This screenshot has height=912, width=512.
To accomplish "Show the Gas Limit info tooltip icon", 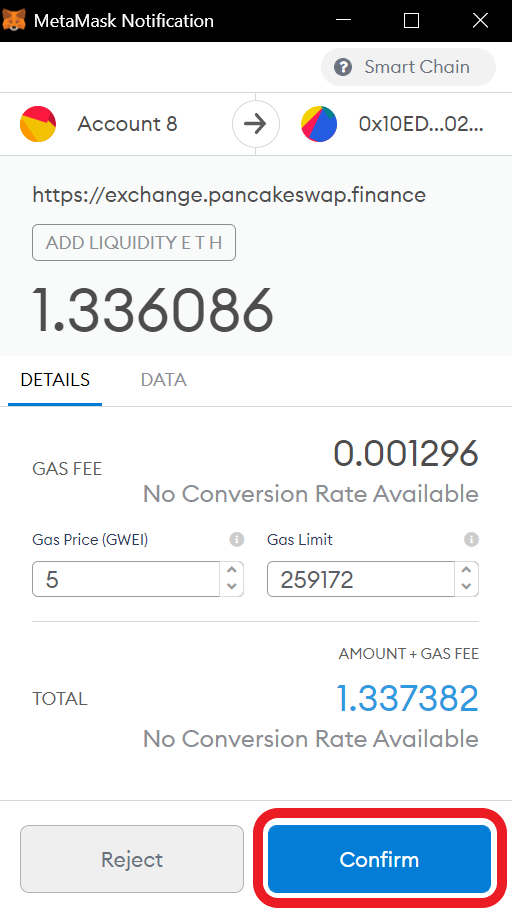I will [471, 539].
